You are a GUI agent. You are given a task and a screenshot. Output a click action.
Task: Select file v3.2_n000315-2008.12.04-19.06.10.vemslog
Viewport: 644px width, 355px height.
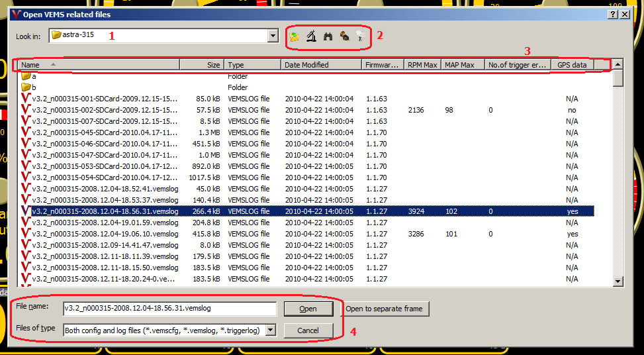[105, 234]
